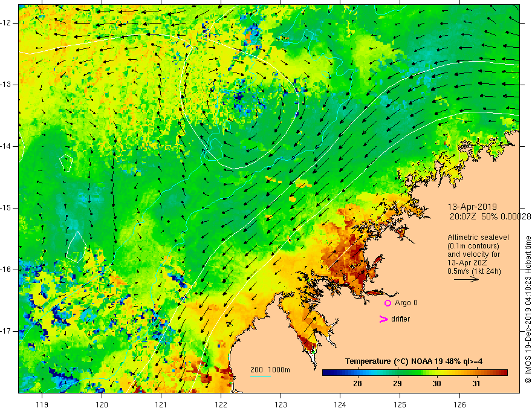Click the 'Altimetric sealevel' label
The width and height of the screenshot is (532, 411).
coord(478,238)
